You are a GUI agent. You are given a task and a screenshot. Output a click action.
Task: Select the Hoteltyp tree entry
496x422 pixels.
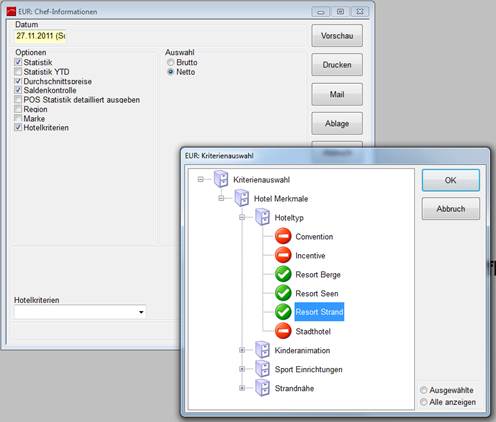289,218
